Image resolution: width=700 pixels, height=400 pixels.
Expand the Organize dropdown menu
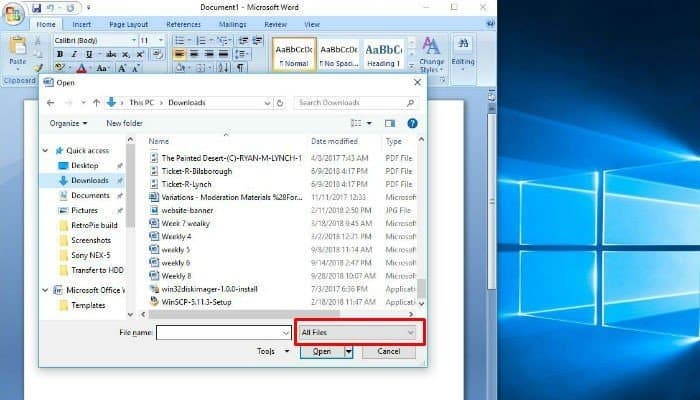pos(68,123)
